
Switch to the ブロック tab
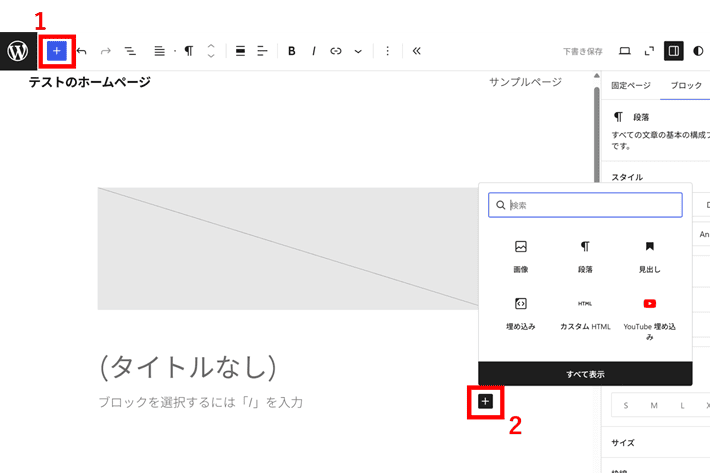(x=686, y=86)
